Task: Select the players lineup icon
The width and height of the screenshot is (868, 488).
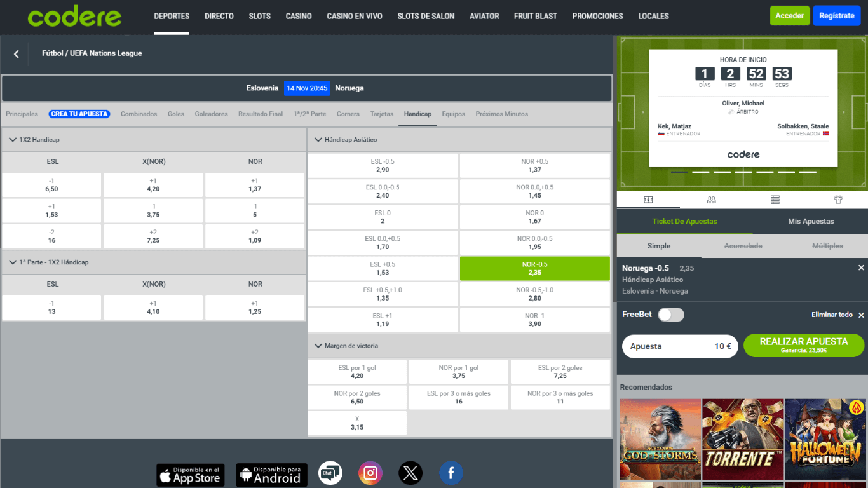Action: click(711, 200)
